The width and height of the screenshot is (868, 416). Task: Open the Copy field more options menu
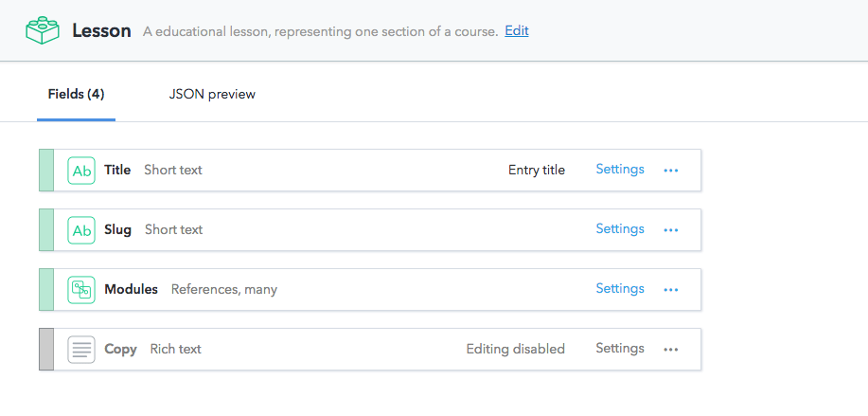(x=671, y=350)
